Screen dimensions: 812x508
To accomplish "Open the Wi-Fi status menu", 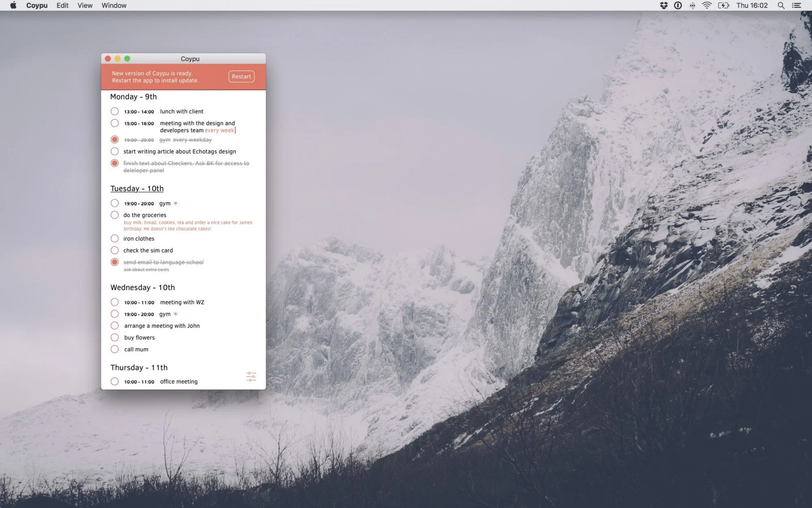I will click(707, 5).
